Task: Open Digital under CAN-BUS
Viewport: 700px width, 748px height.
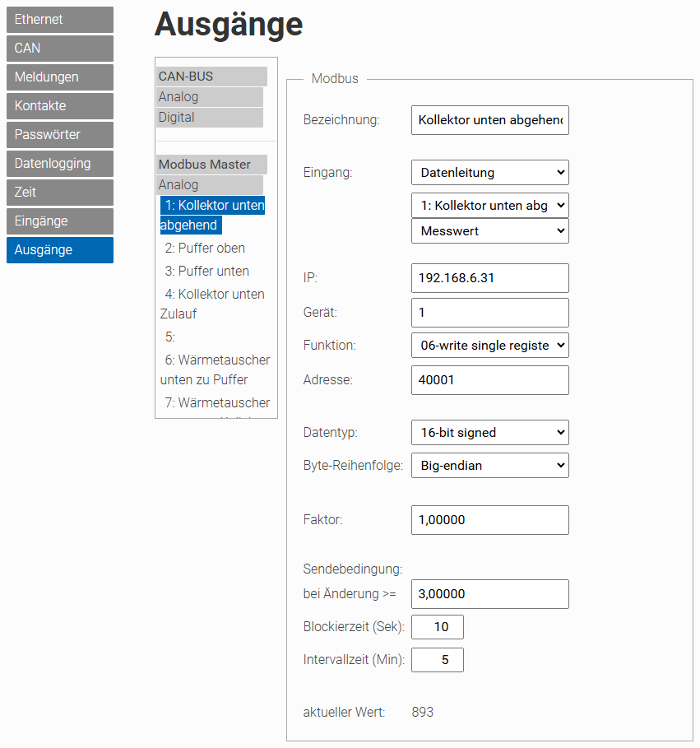Action: tap(177, 118)
